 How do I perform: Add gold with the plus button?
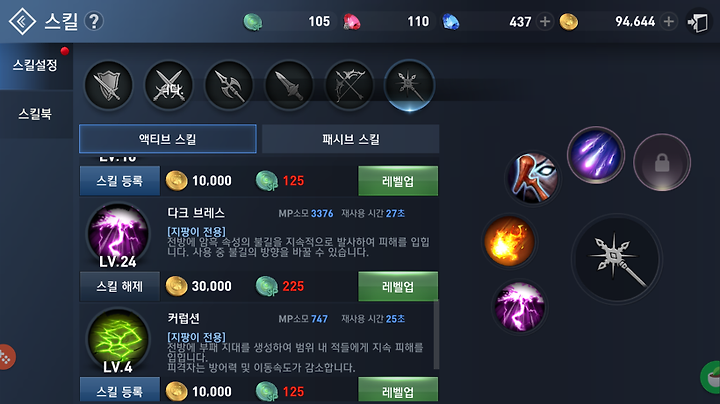[x=669, y=21]
